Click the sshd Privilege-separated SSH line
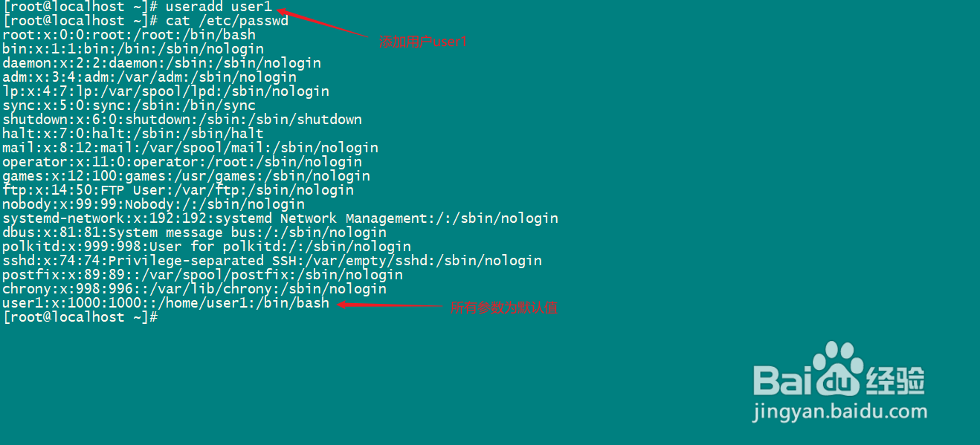Image resolution: width=980 pixels, height=445 pixels. tap(272, 261)
